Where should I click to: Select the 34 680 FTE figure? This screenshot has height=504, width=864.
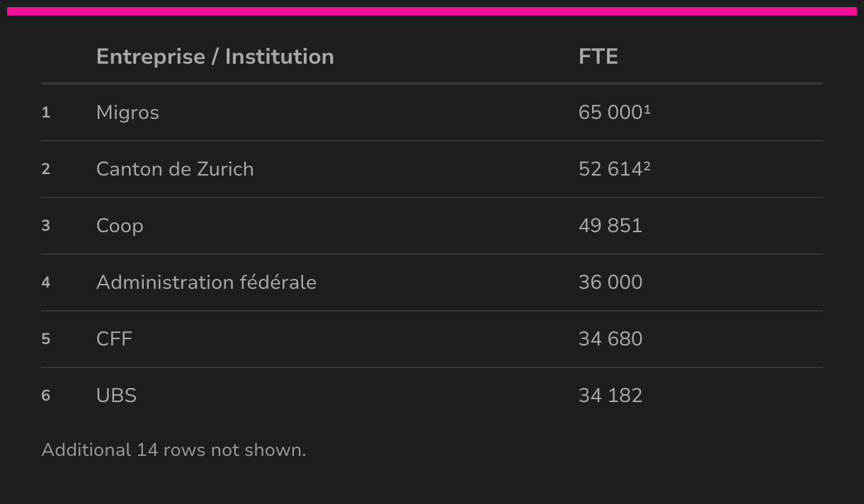(610, 339)
